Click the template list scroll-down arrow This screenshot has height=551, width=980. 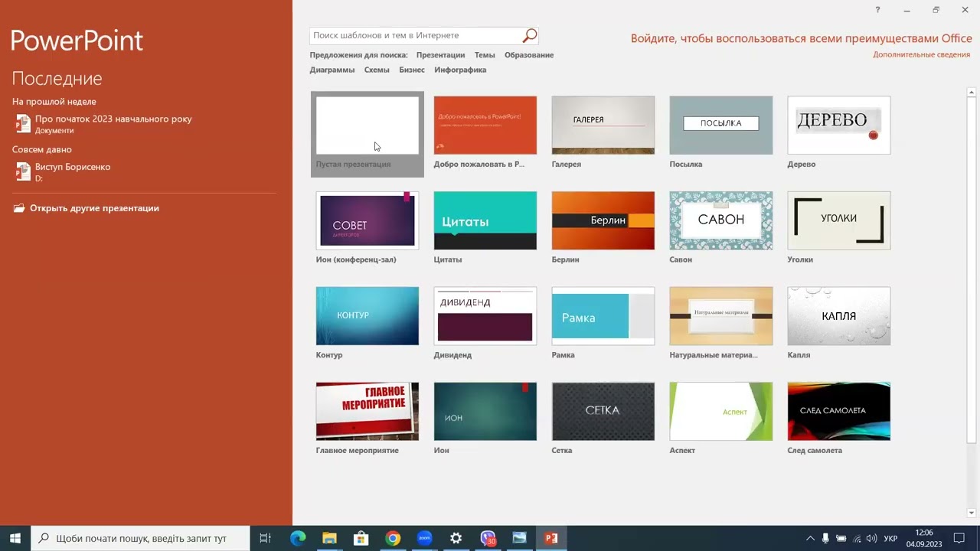(972, 513)
